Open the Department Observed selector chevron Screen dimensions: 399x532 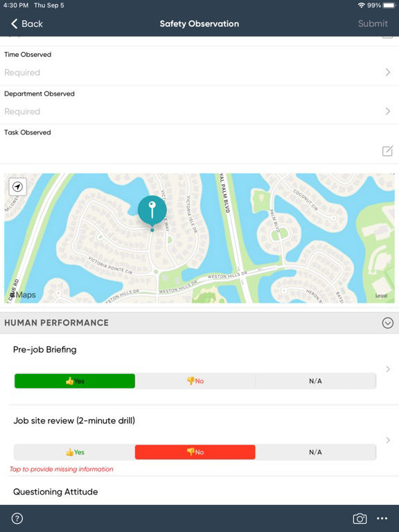(x=388, y=112)
